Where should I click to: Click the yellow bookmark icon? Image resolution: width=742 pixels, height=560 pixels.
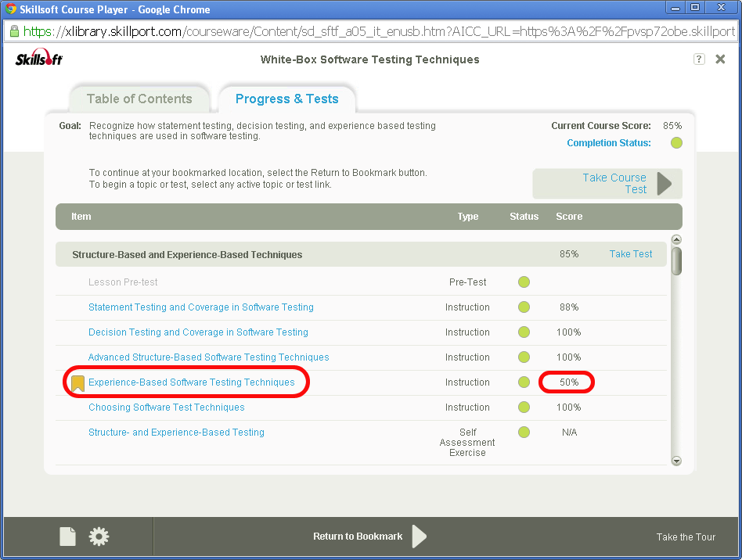[77, 382]
